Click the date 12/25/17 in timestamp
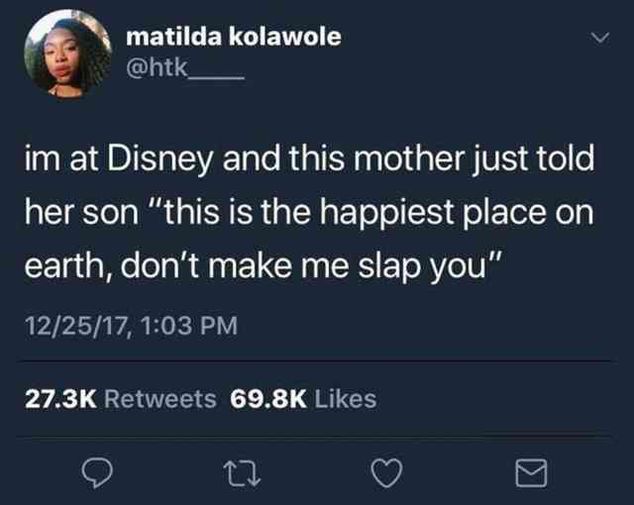This screenshot has width=634, height=505. pyautogui.click(x=75, y=325)
